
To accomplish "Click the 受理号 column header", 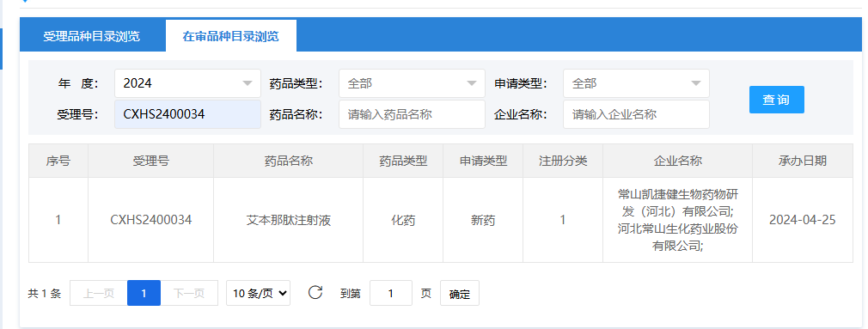I will [x=150, y=161].
